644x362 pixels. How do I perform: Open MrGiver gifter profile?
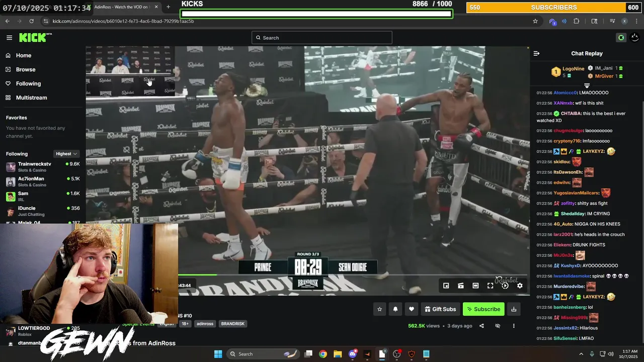coord(604,76)
